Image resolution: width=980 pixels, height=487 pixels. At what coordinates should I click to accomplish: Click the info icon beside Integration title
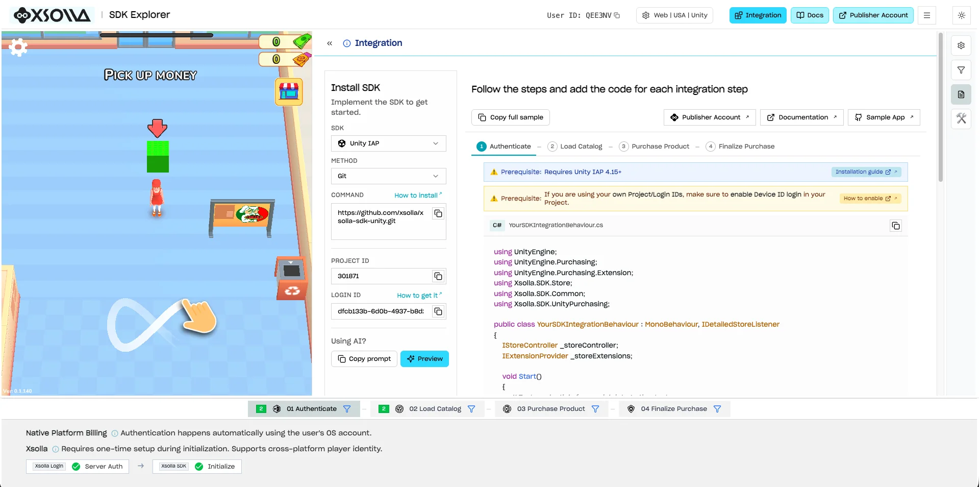(x=346, y=43)
